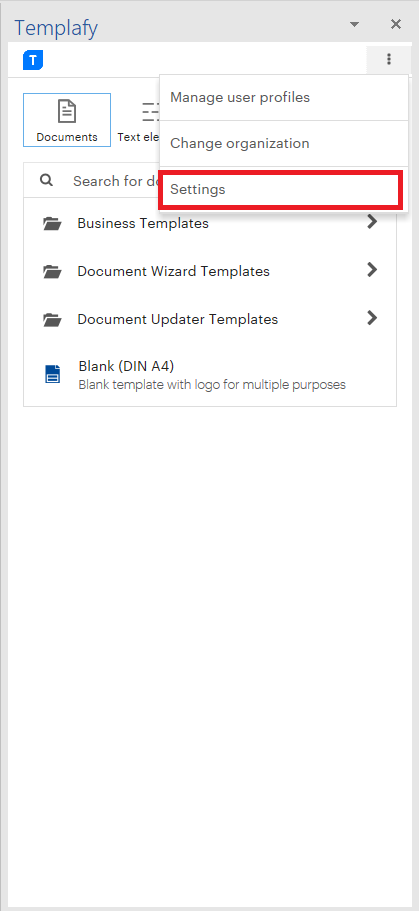Expand Document Updater Templates chevron arrow
The width and height of the screenshot is (420, 911).
[x=372, y=318]
